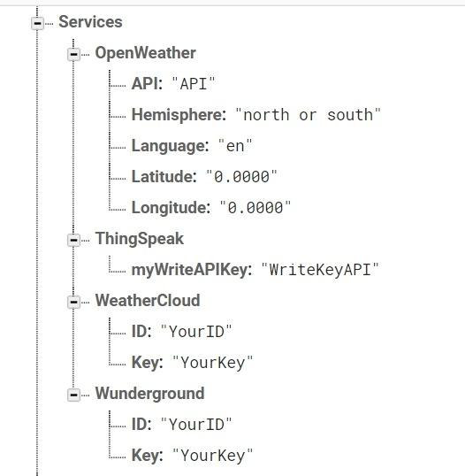Collapse the WeatherCloud node

click(x=73, y=302)
